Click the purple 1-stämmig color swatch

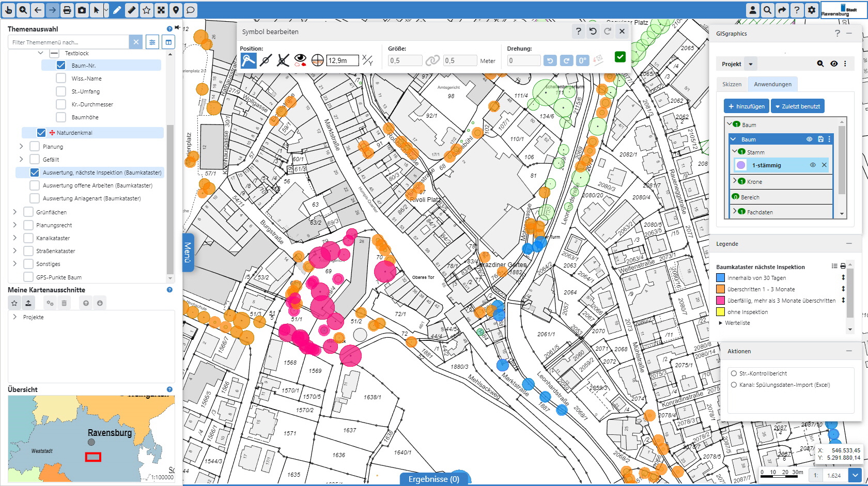pos(741,165)
